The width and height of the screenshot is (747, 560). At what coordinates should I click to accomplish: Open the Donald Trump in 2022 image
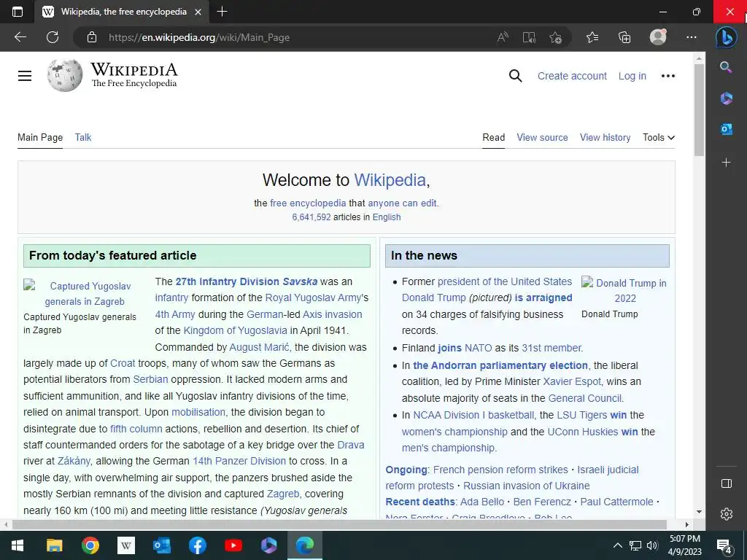625,290
